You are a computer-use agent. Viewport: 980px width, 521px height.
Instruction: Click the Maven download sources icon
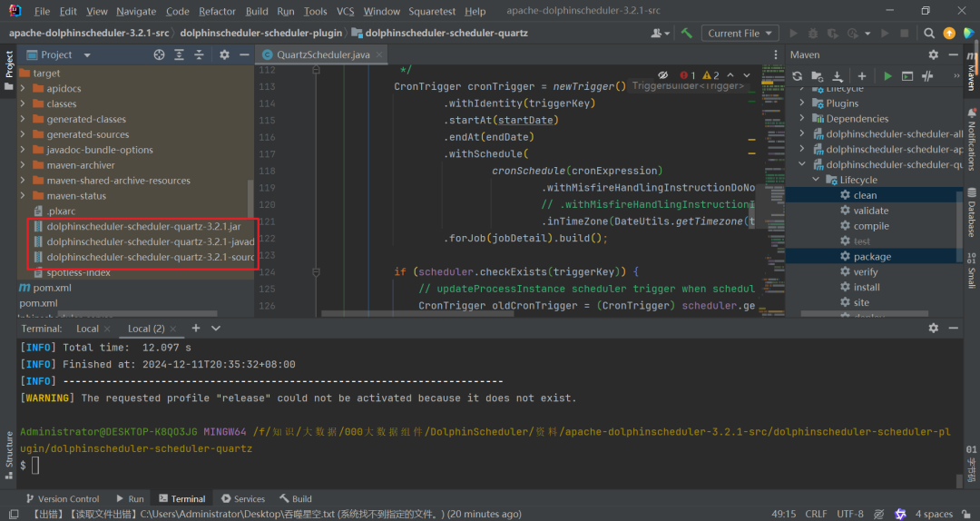pos(838,76)
